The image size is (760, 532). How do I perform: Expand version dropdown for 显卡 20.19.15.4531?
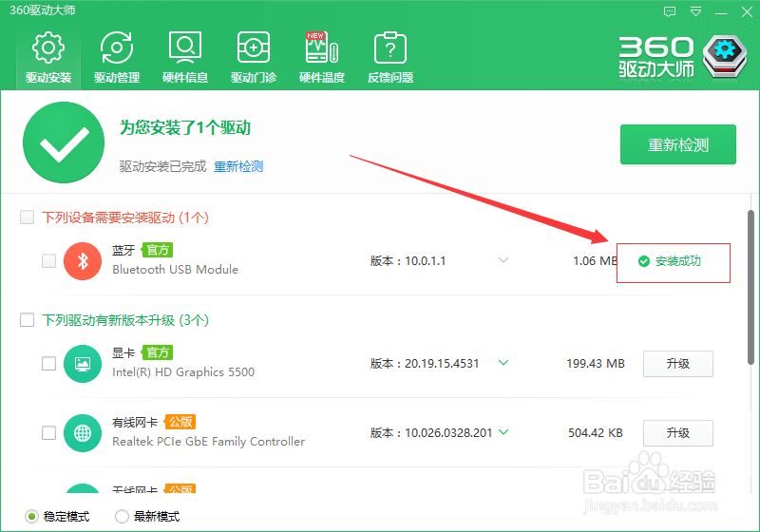(x=503, y=362)
